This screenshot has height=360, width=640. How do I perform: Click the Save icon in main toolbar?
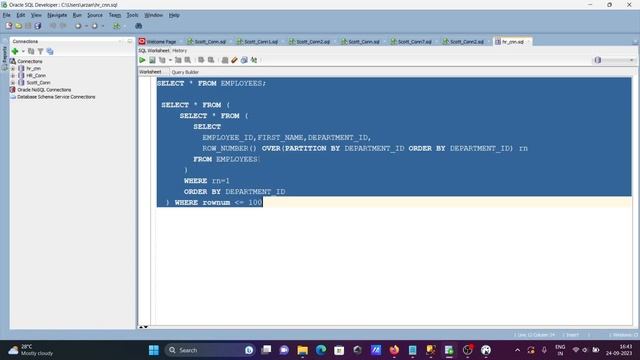click(28, 26)
